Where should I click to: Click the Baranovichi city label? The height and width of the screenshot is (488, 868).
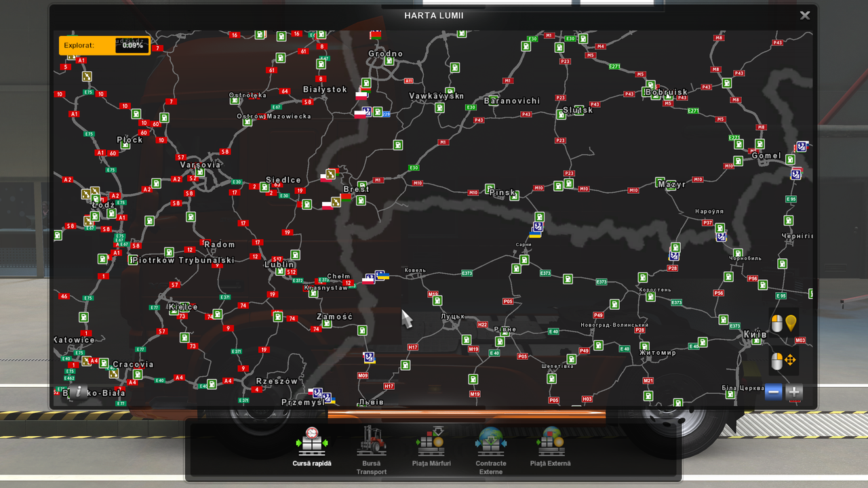coord(512,101)
